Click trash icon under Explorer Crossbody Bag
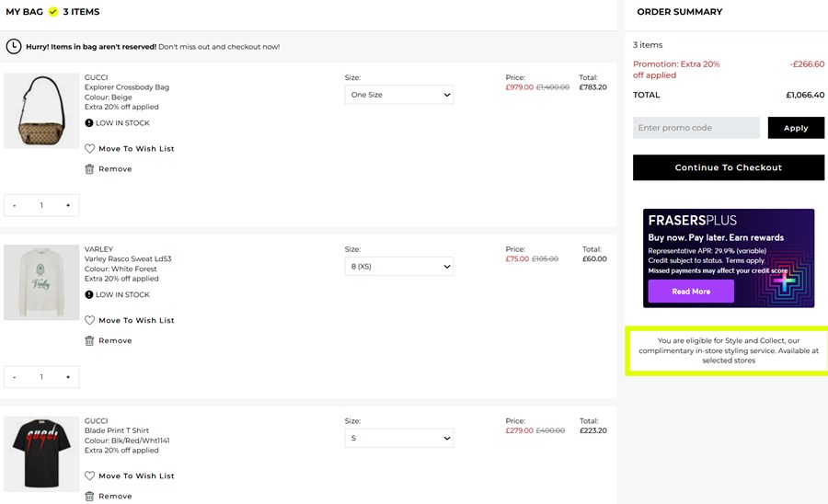828x504 pixels. click(89, 169)
